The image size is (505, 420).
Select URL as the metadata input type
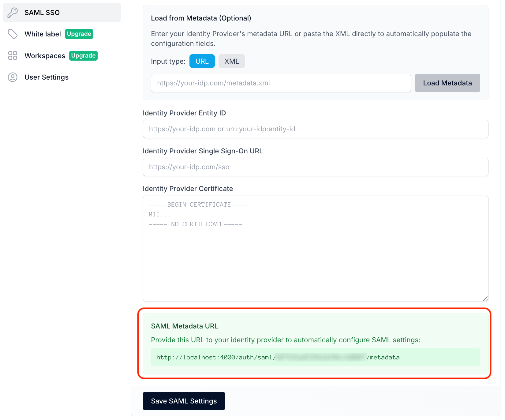pyautogui.click(x=202, y=61)
